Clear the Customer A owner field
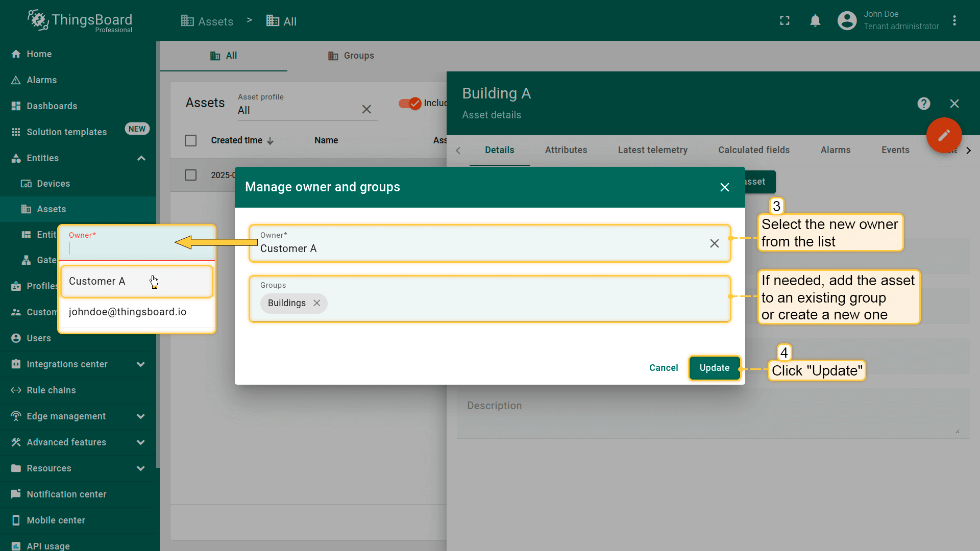The width and height of the screenshot is (980, 551). point(714,243)
